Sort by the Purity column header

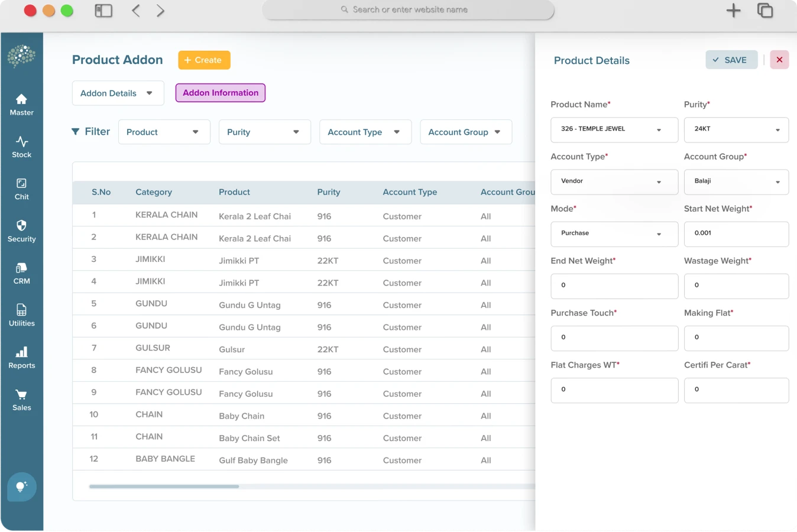click(x=328, y=192)
